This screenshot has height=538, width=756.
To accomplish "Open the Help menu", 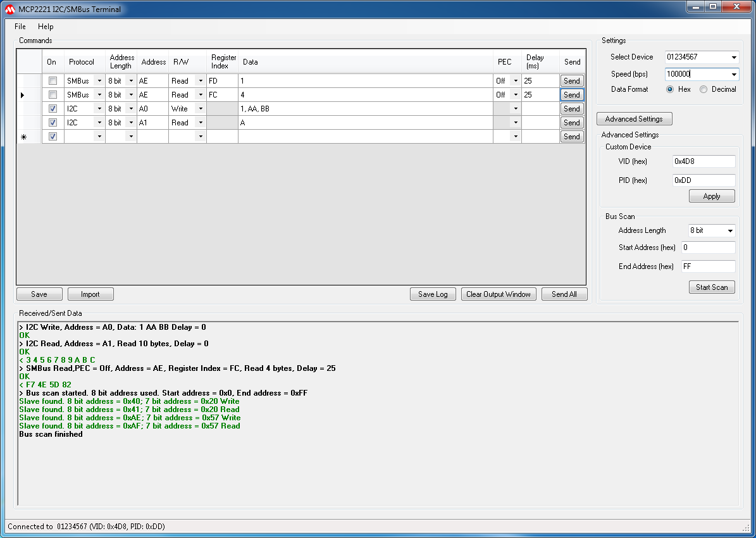I will [46, 27].
